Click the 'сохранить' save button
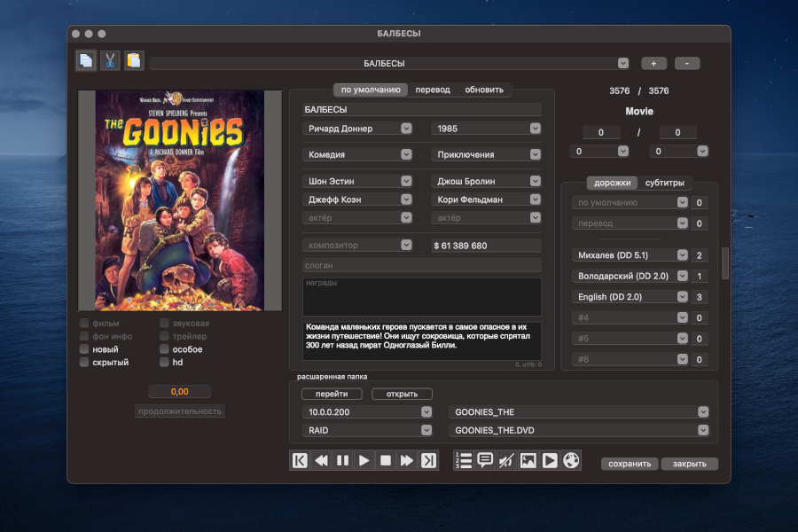The height and width of the screenshot is (532, 798). (x=630, y=464)
